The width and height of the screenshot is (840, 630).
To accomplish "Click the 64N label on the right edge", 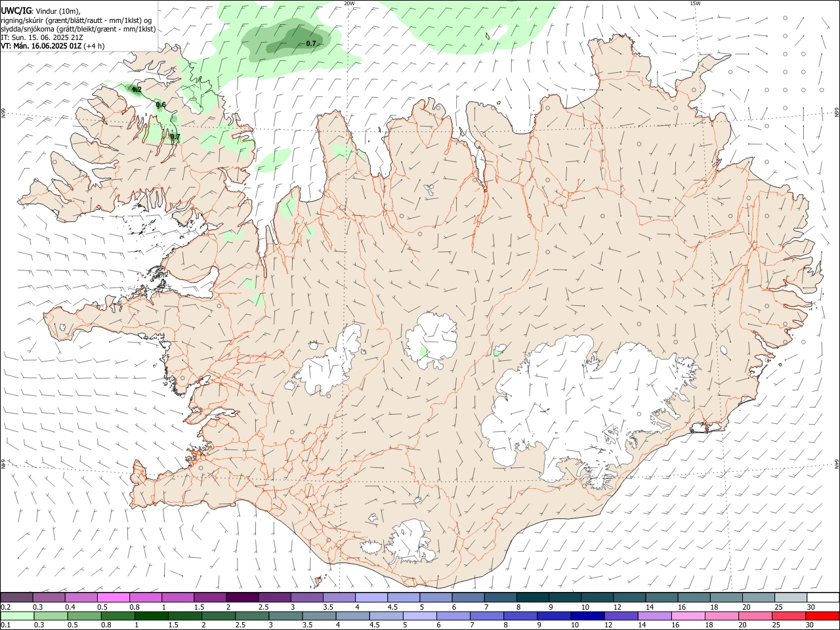I will [x=836, y=463].
